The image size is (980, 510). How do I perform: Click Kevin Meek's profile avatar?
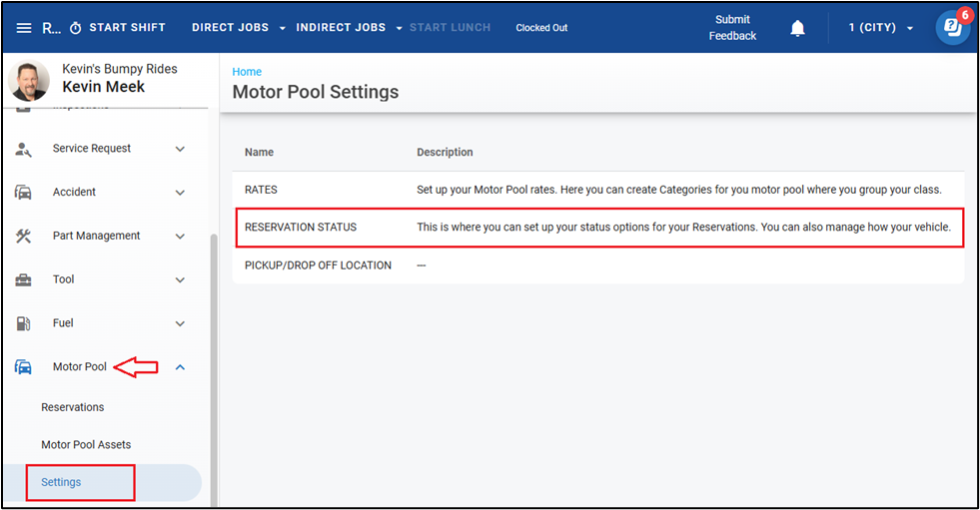[x=29, y=80]
